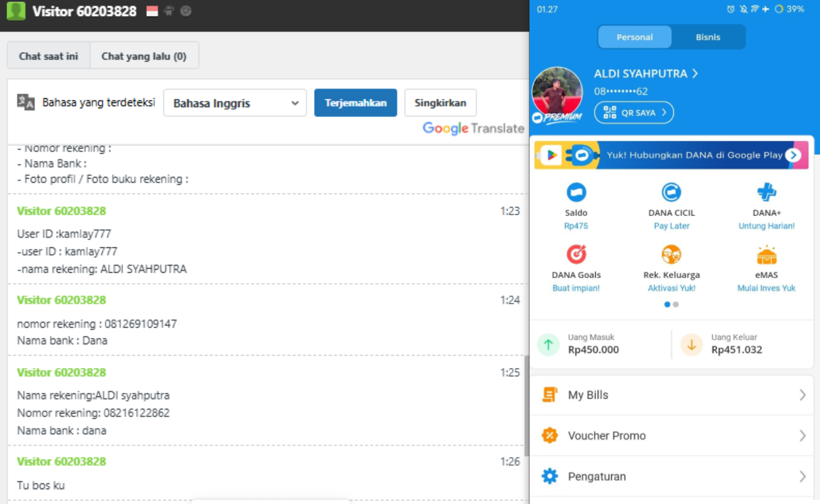Screen dimensions: 820x504
Task: Open the DANA CICIL icon
Action: coord(671,192)
